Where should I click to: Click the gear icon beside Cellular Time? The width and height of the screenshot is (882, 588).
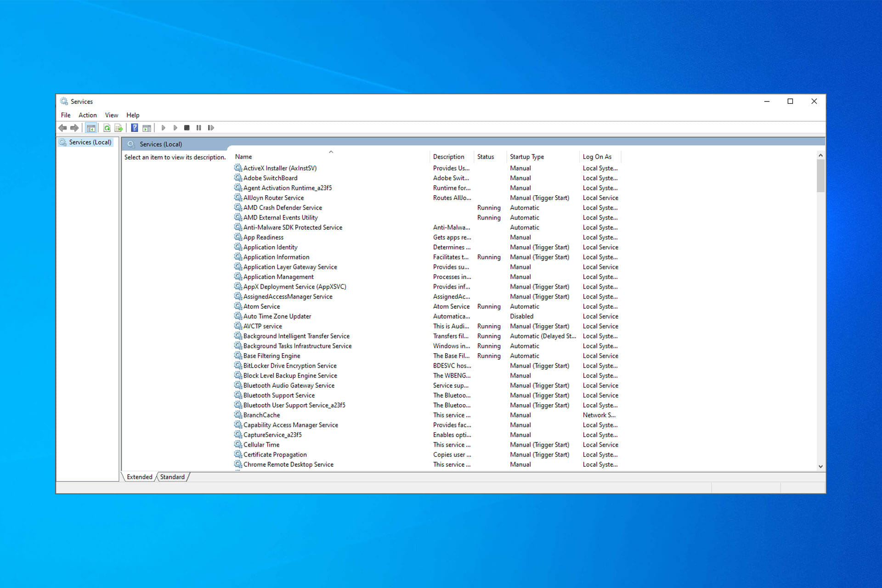[238, 445]
